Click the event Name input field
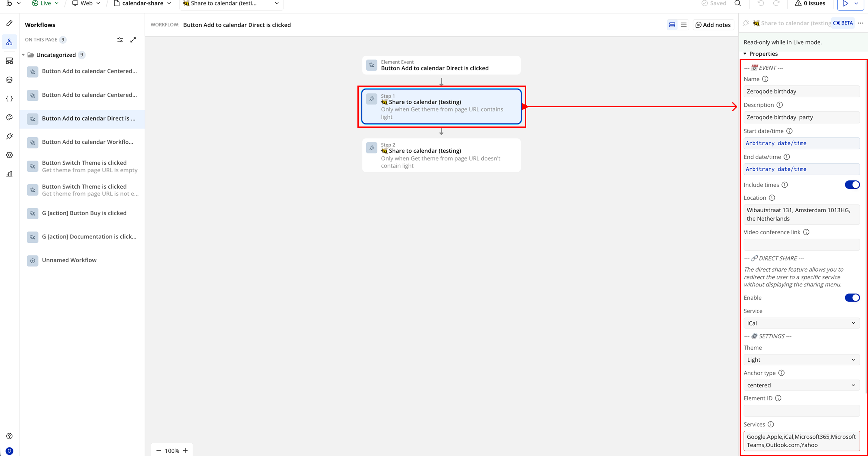Screen dimensions: 868x456 [x=801, y=91]
